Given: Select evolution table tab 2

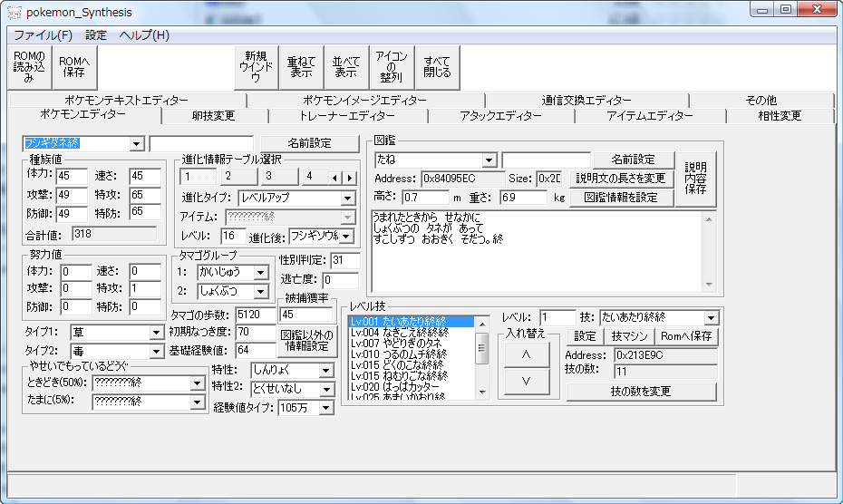Looking at the screenshot, I should coord(238,177).
